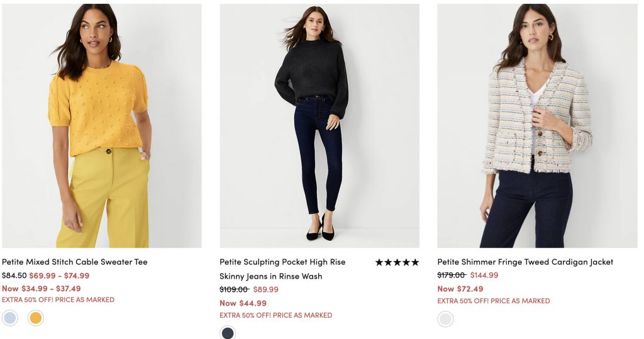Click the $69.99 - $74.99 sale price
Image resolution: width=644 pixels, height=339 pixels.
click(x=59, y=275)
